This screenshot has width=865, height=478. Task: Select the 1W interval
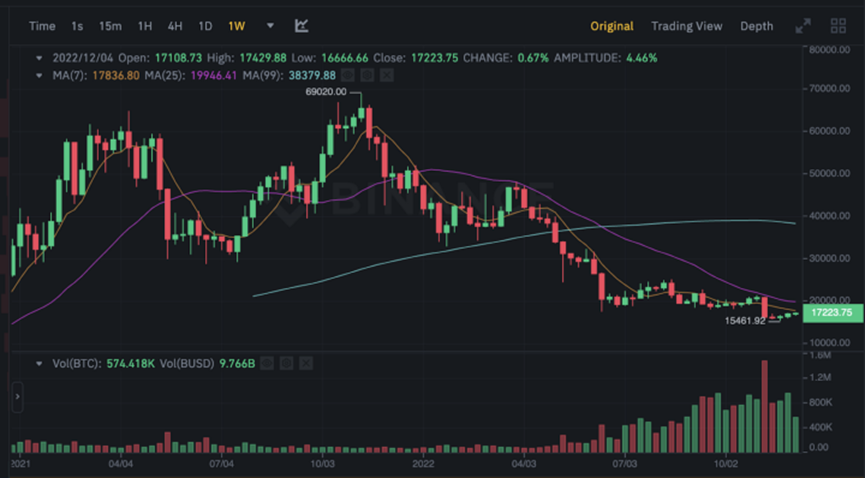click(236, 26)
